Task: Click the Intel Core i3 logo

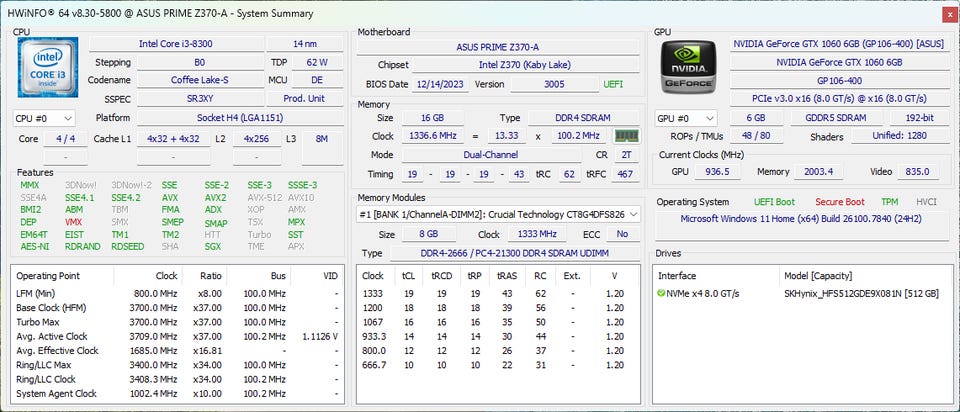Action: 47,69
